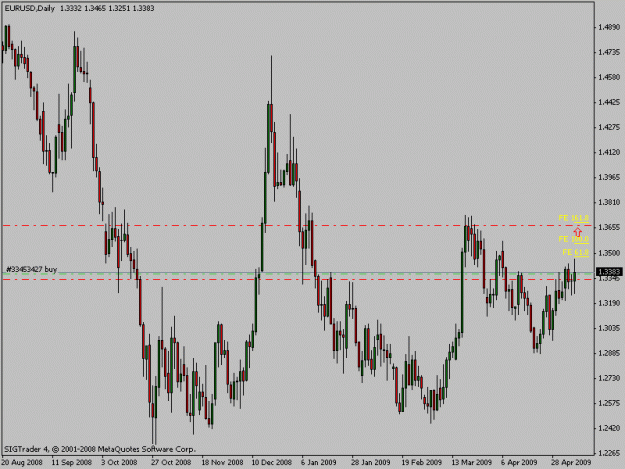Click the 1.3190 price axis label

click(609, 303)
